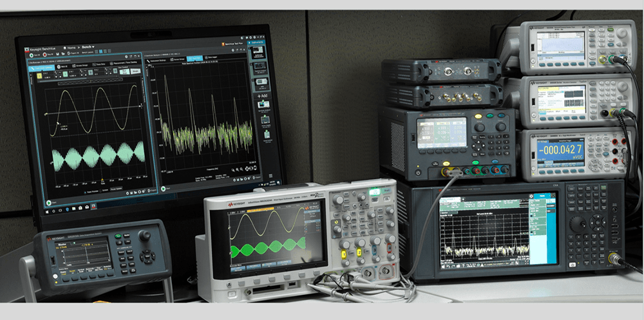Close the oscilloscope instrument panel
The height and width of the screenshot is (320, 644).
(x=139, y=56)
